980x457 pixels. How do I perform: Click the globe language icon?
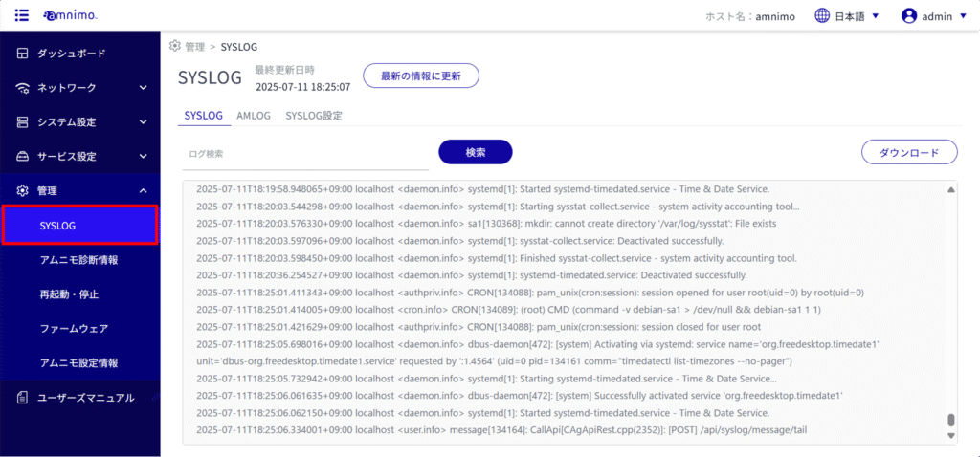[821, 15]
